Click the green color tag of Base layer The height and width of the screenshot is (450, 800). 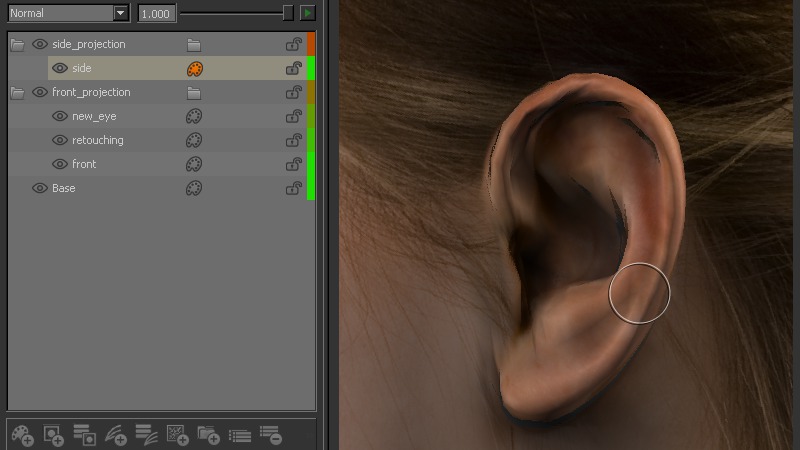pos(311,188)
